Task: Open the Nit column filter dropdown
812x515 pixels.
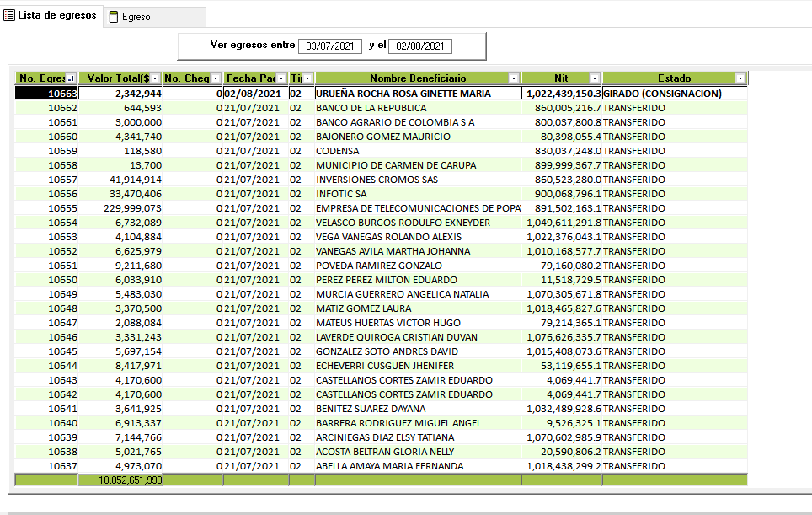Action: [595, 78]
